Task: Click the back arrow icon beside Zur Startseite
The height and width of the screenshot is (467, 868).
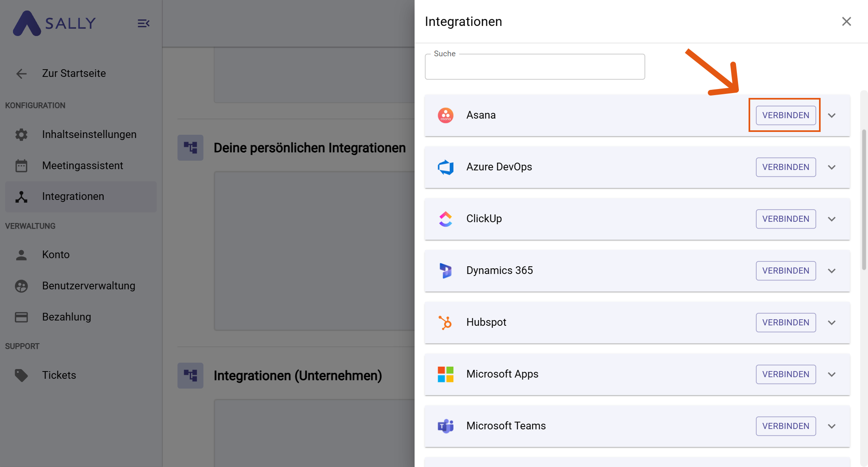Action: point(21,74)
